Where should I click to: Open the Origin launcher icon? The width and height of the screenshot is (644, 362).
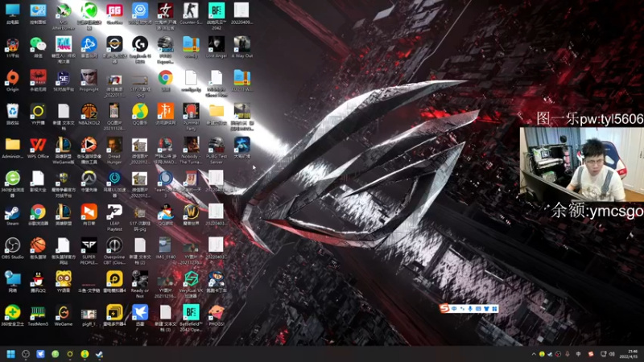click(x=12, y=80)
